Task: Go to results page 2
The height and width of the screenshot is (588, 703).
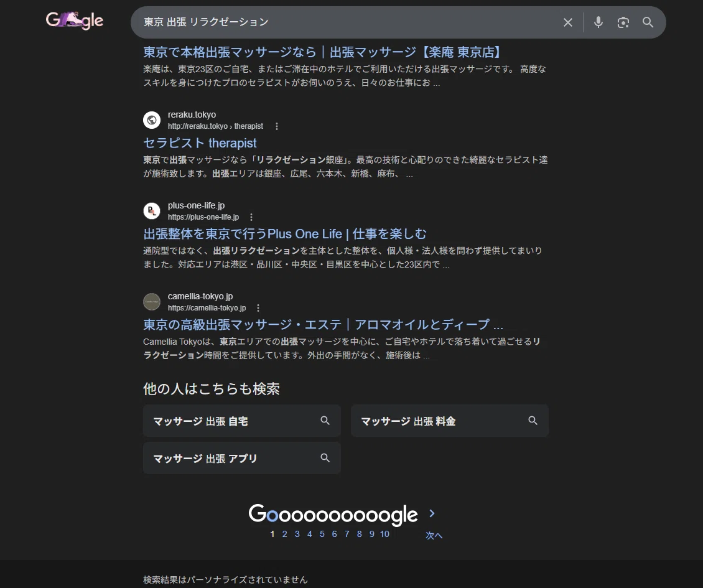Action: (x=285, y=534)
